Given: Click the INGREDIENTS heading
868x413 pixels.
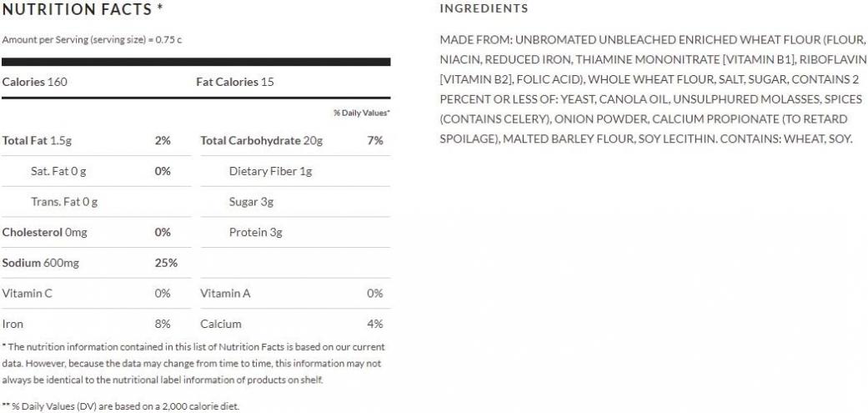Looking at the screenshot, I should (x=484, y=8).
